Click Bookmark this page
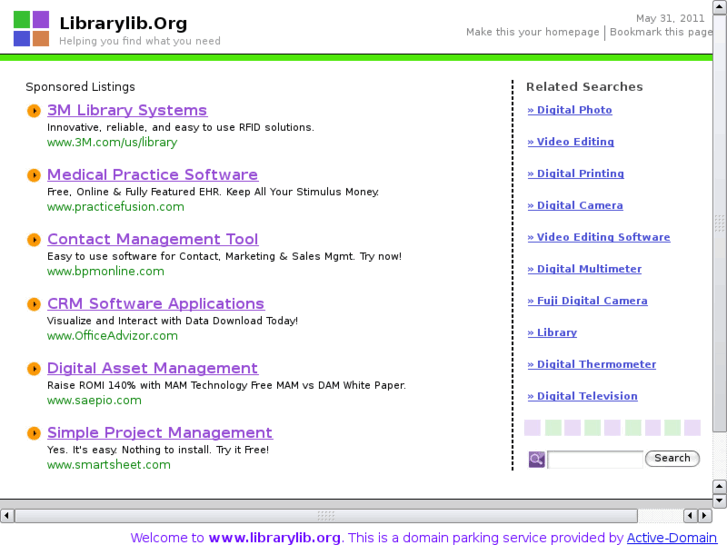Screen dimensions: 727x545 coord(661,32)
